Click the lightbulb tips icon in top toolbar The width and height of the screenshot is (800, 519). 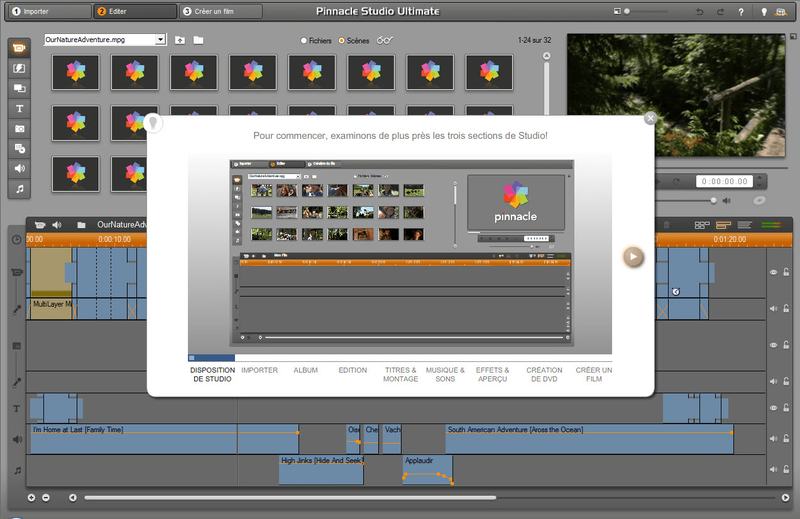coord(766,12)
